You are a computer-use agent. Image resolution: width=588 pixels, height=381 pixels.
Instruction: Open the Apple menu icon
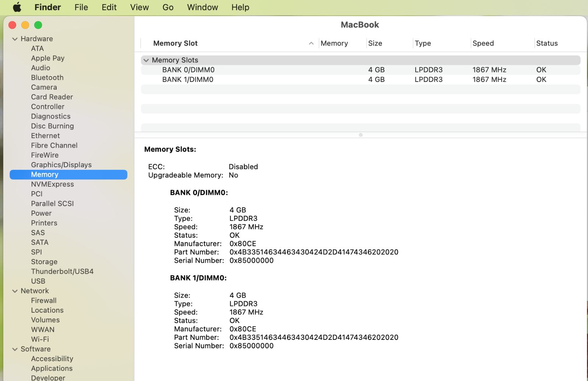[17, 7]
